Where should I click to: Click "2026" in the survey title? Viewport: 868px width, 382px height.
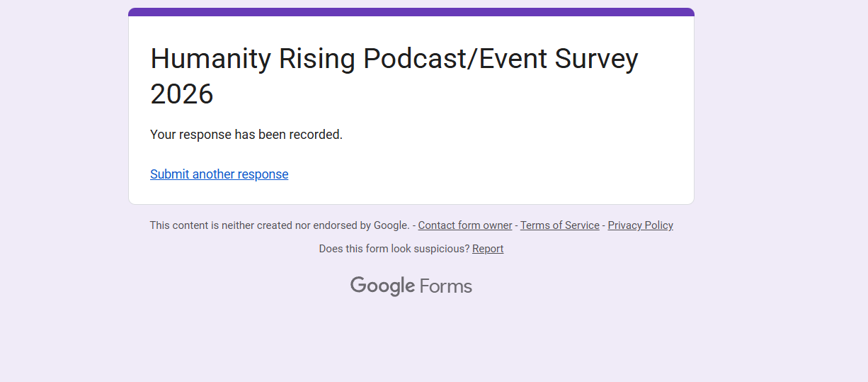tap(182, 94)
